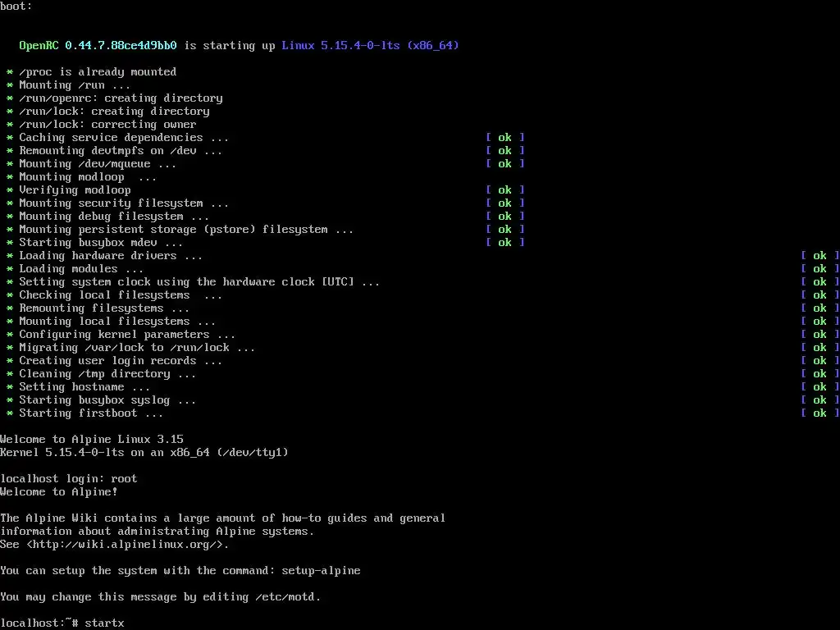Image resolution: width=840 pixels, height=630 pixels.
Task: Click 'Starting firstboot ...' line
Action: (91, 413)
